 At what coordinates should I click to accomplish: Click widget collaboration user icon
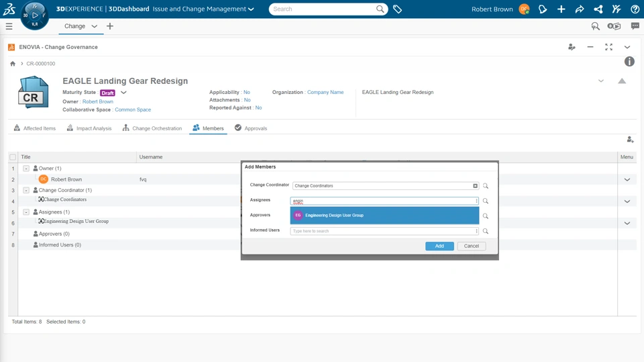pyautogui.click(x=572, y=47)
